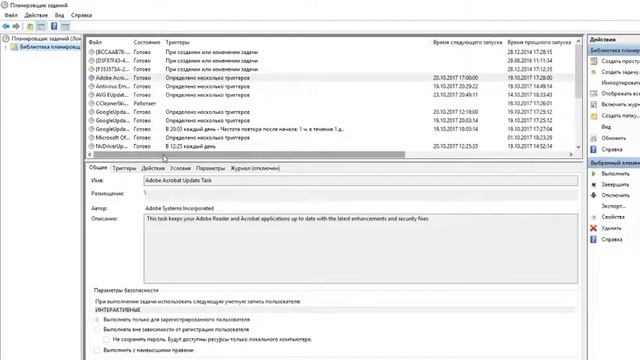640x360 pixels.
Task: Sort by Время прошлого запуска column header
Action: pos(539,42)
